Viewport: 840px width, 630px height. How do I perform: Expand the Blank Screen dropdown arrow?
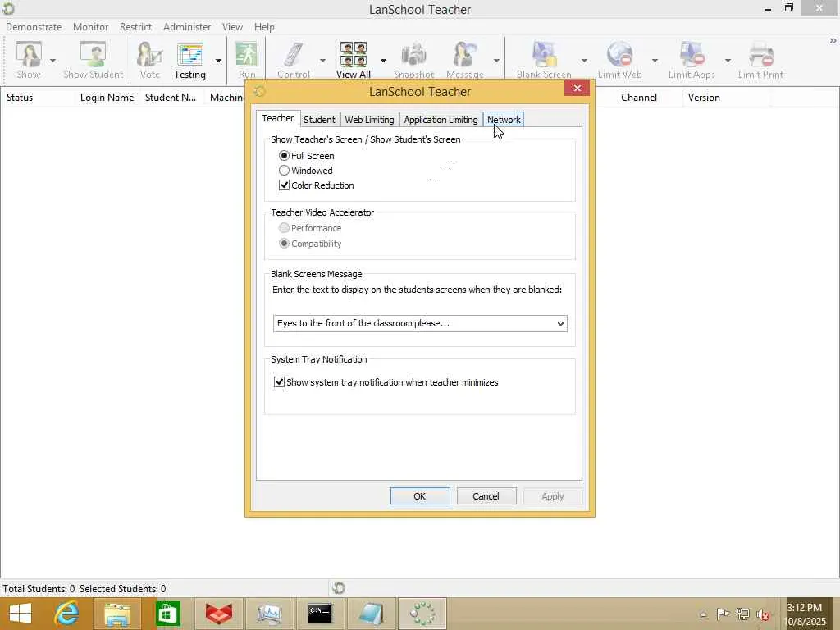tap(584, 61)
